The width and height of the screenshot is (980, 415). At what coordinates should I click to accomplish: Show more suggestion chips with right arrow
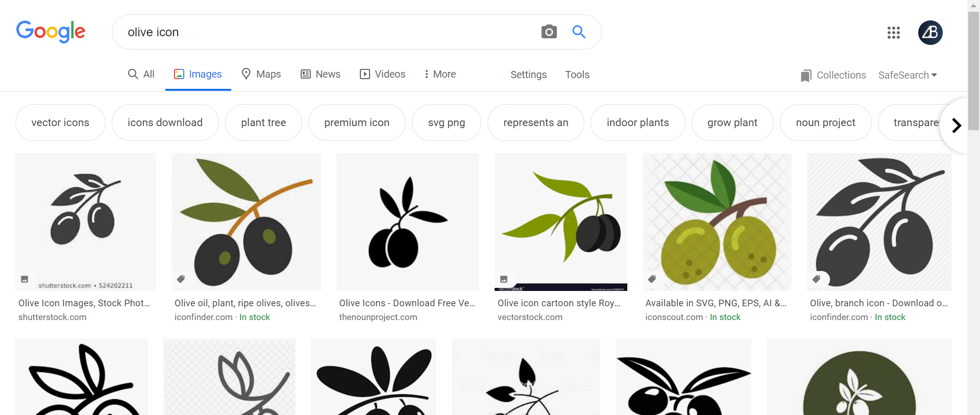956,126
